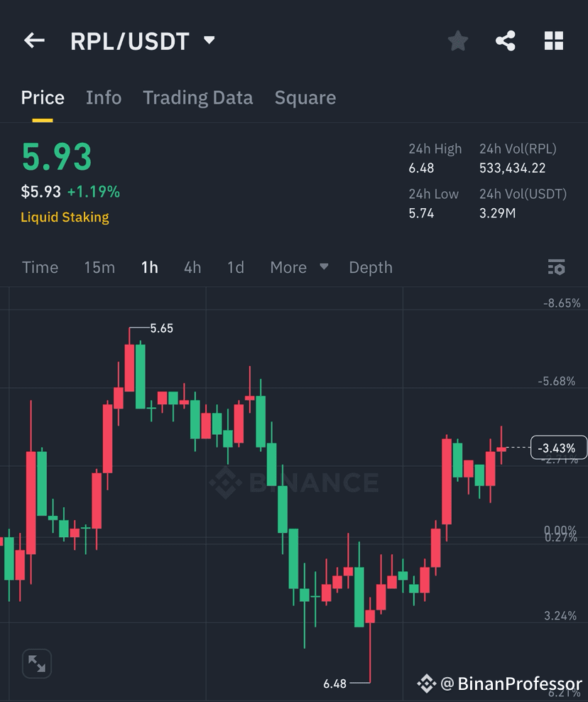Expand the More timeframes dropdown
Viewport: 588px width, 702px height.
coord(298,267)
